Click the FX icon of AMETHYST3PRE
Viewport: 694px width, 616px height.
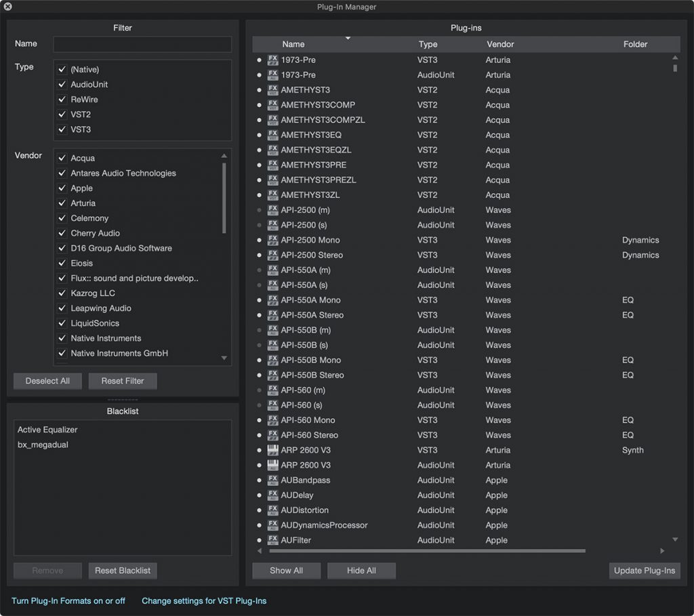click(x=272, y=165)
